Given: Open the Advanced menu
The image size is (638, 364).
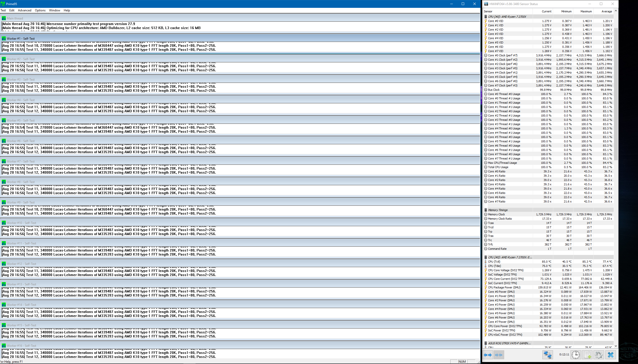Looking at the screenshot, I should click(25, 10).
